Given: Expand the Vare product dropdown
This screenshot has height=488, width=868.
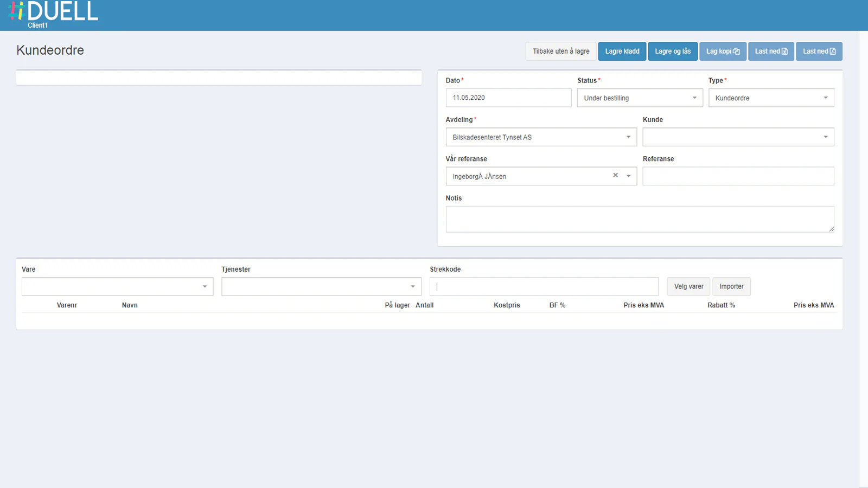Looking at the screenshot, I should tap(117, 286).
